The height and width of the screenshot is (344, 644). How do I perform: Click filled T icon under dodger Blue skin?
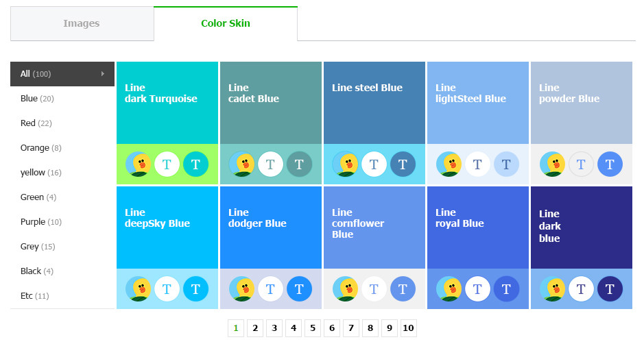coord(299,289)
